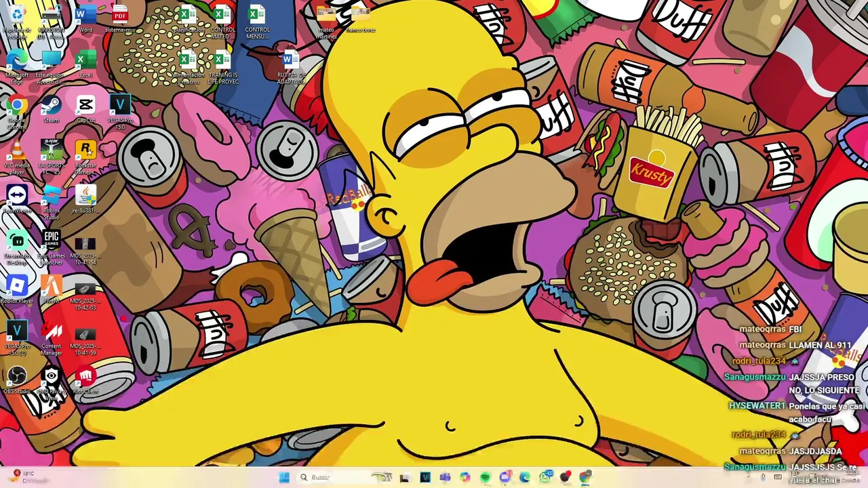Open the planificacion Excel file
Image resolution: width=868 pixels, height=488 pixels.
point(188,19)
